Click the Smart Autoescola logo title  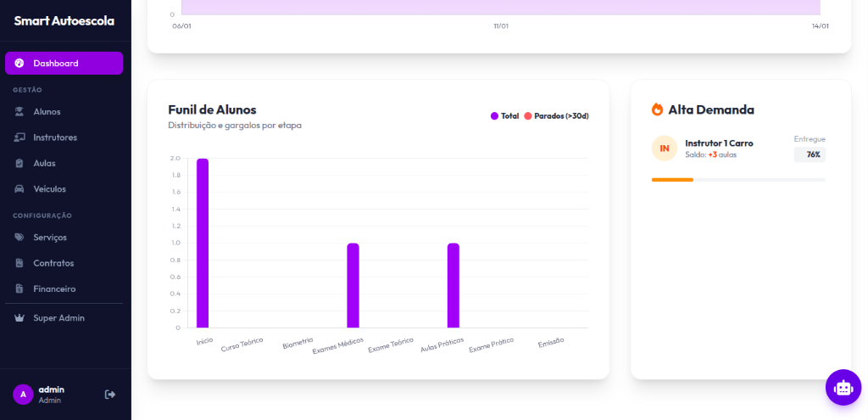[64, 21]
